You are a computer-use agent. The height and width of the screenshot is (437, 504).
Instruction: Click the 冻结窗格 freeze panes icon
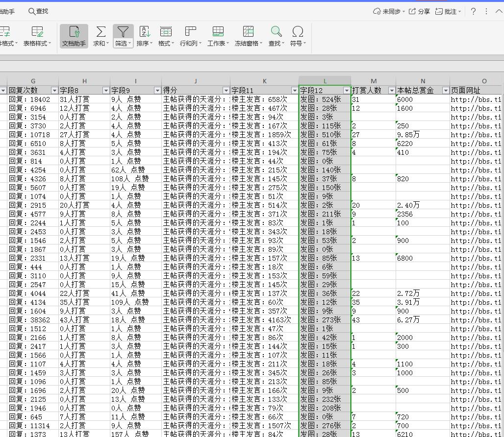(248, 32)
